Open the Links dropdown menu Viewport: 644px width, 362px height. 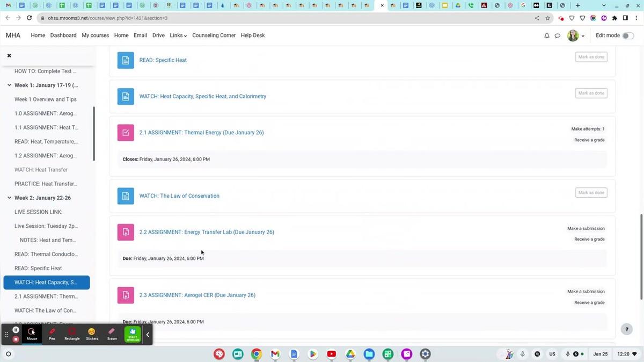tap(178, 35)
